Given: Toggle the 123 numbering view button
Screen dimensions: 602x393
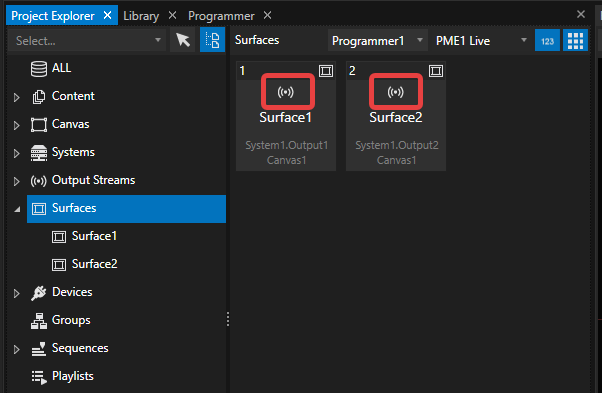Looking at the screenshot, I should pyautogui.click(x=547, y=40).
